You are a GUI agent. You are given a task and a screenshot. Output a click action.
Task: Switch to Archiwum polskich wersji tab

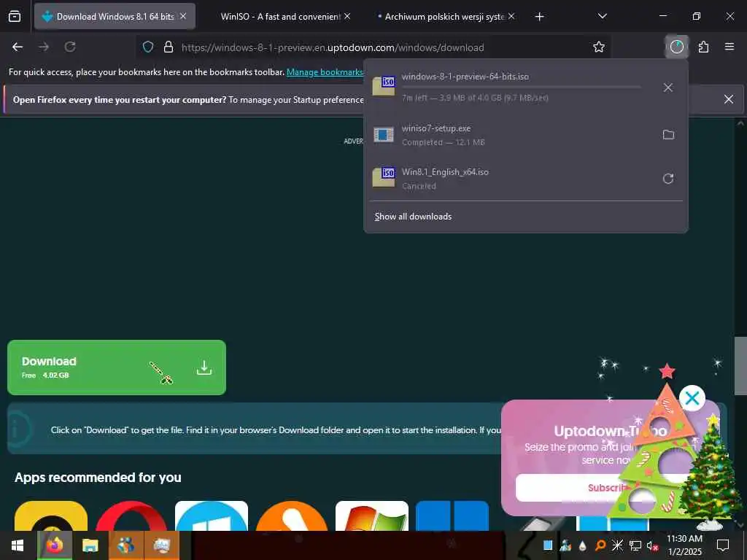click(444, 17)
